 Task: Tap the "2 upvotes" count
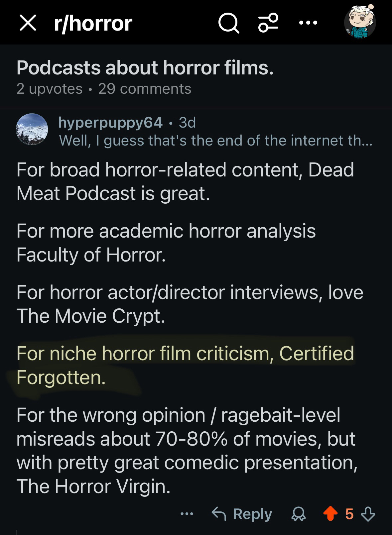click(50, 89)
